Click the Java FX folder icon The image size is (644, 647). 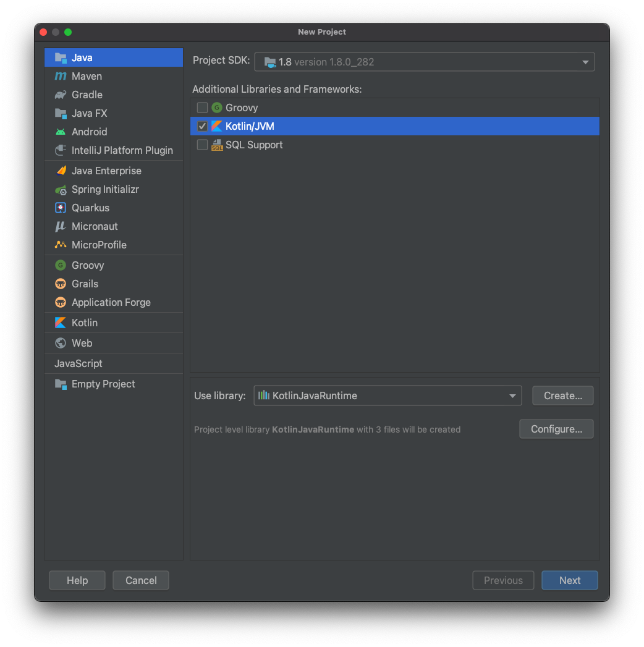click(x=61, y=114)
